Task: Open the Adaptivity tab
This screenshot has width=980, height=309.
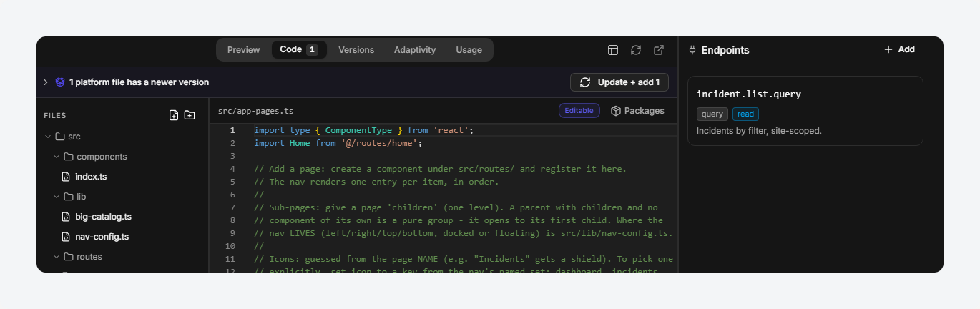Action: [415, 50]
